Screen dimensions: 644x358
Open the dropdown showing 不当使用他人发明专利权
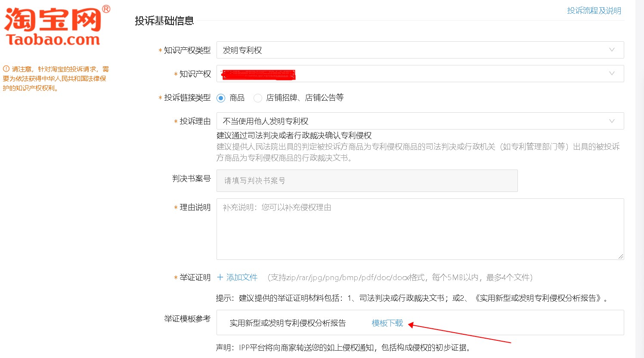tap(420, 121)
